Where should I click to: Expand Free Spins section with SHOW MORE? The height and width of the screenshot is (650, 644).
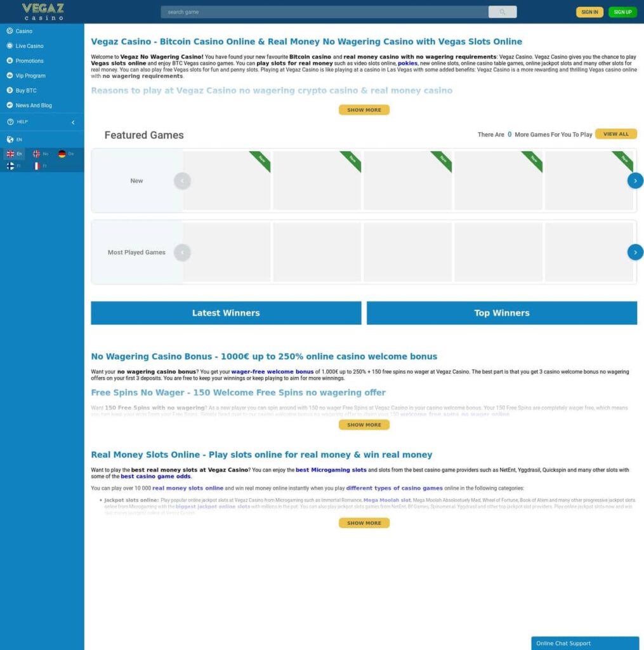[x=364, y=425]
